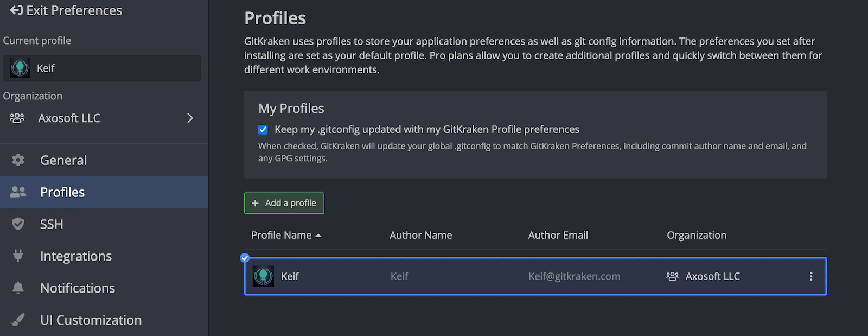Expand the Axosoft LLC organization chevron

click(190, 118)
